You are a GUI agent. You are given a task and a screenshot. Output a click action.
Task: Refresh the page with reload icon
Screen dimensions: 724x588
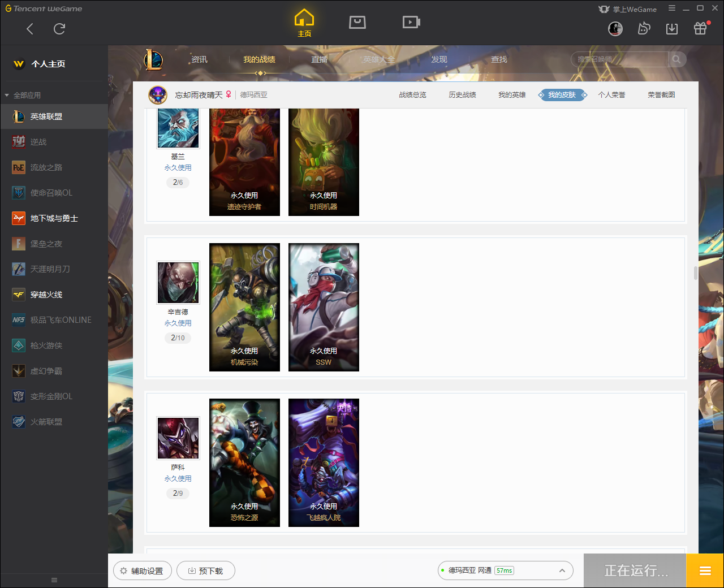click(x=59, y=29)
